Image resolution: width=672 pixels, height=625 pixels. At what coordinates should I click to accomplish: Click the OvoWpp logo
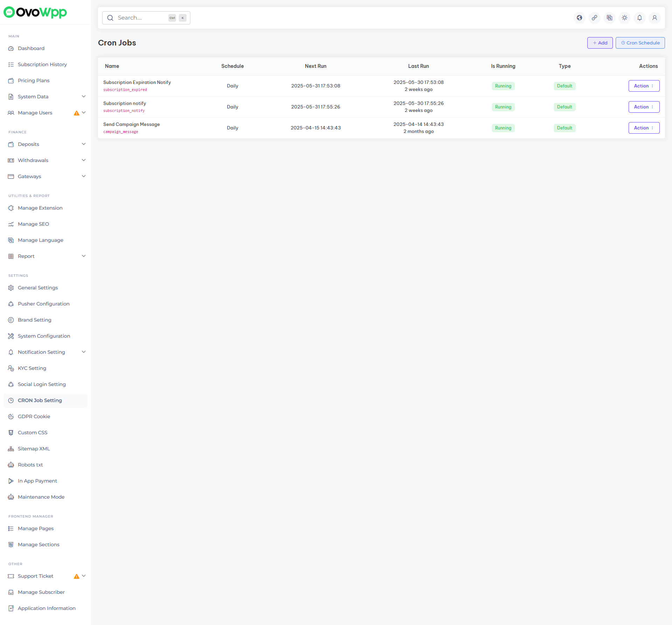point(35,12)
